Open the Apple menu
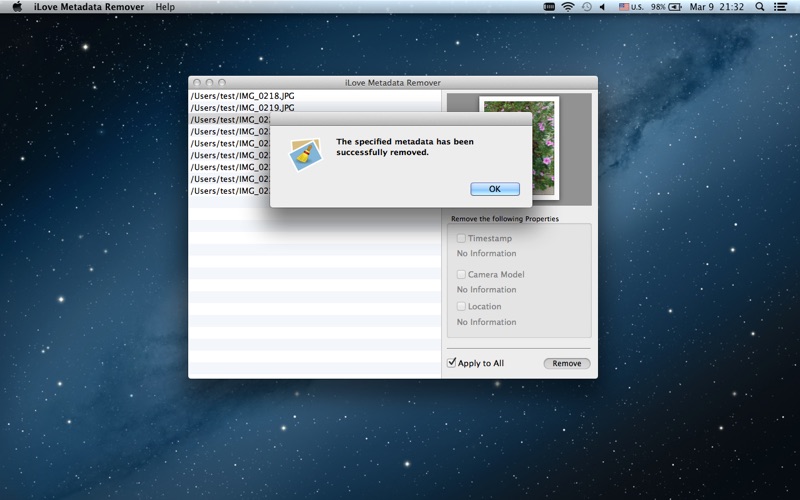Viewport: 800px width, 500px height. (x=17, y=7)
